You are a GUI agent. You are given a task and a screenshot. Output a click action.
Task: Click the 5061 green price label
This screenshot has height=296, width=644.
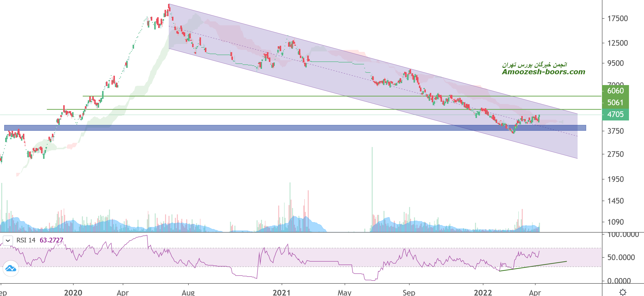click(615, 103)
